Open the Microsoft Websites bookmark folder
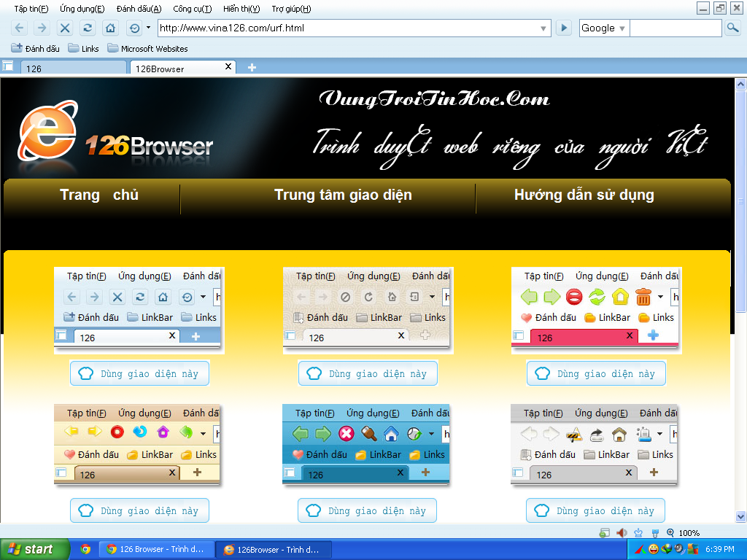Viewport: 747px width, 560px height. (147, 49)
